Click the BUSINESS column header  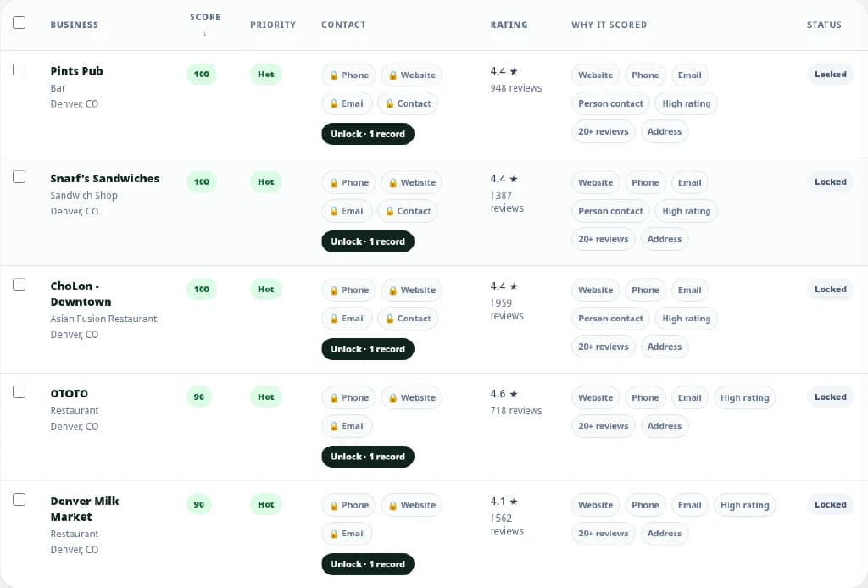(75, 25)
